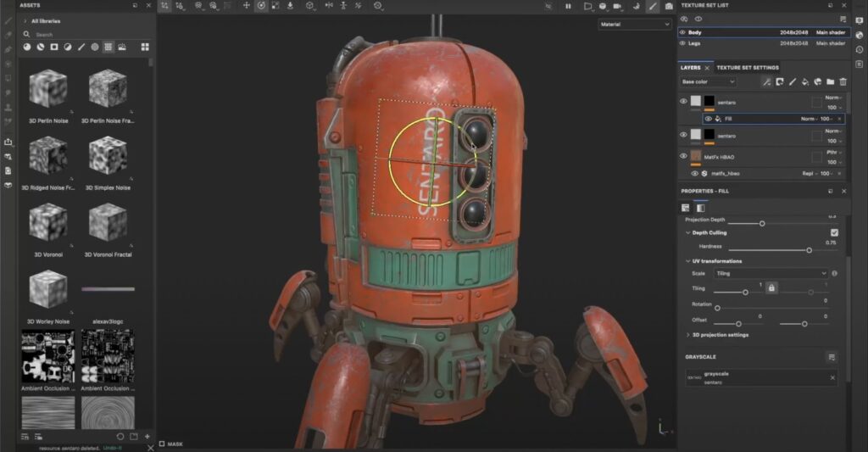This screenshot has width=868, height=452.
Task: Add a folder in the Layers panel
Action: pyautogui.click(x=831, y=82)
